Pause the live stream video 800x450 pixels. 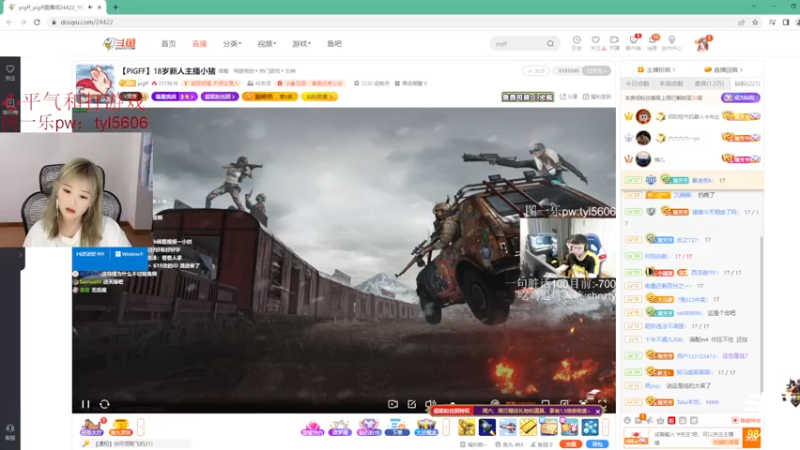(85, 404)
